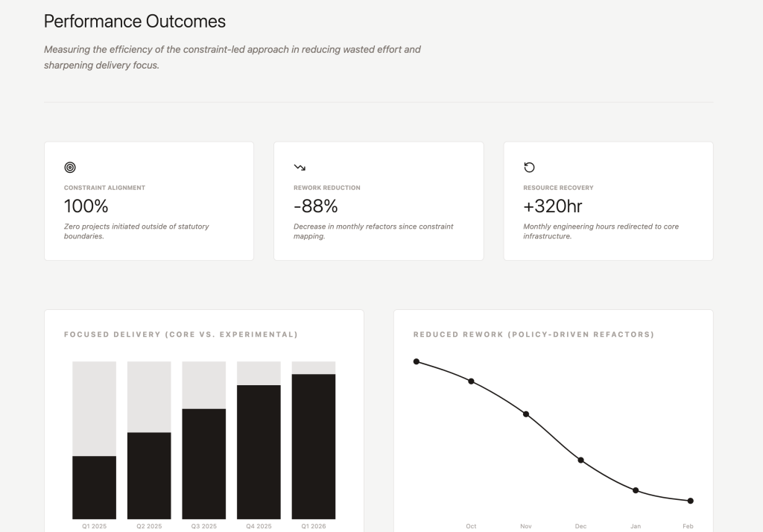The height and width of the screenshot is (532, 763).
Task: Click the Nov data point on line chart
Action: point(526,414)
